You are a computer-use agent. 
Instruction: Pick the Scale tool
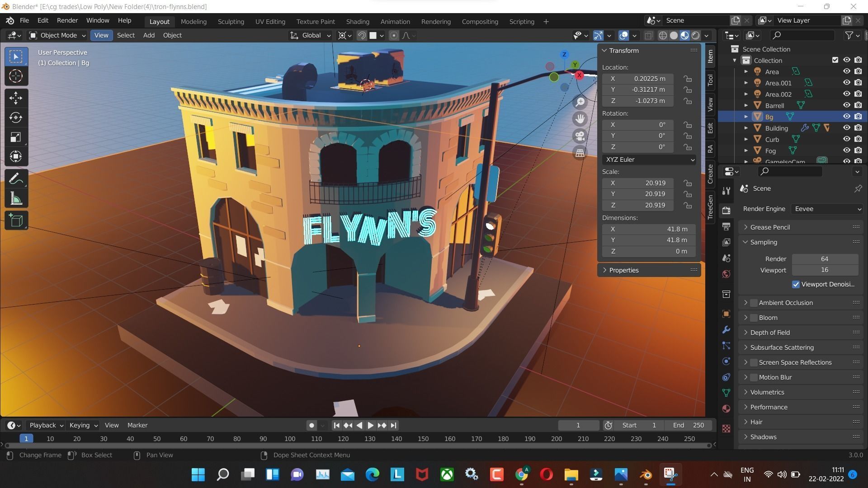click(16, 137)
